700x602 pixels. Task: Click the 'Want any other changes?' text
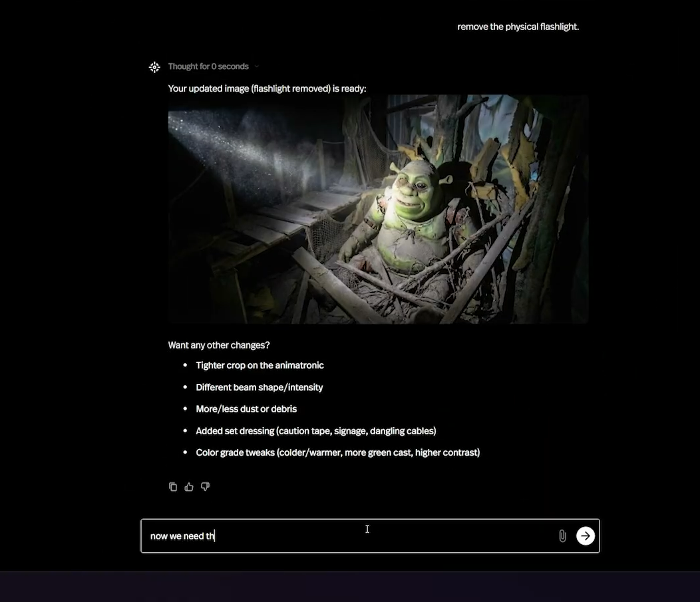coord(219,345)
